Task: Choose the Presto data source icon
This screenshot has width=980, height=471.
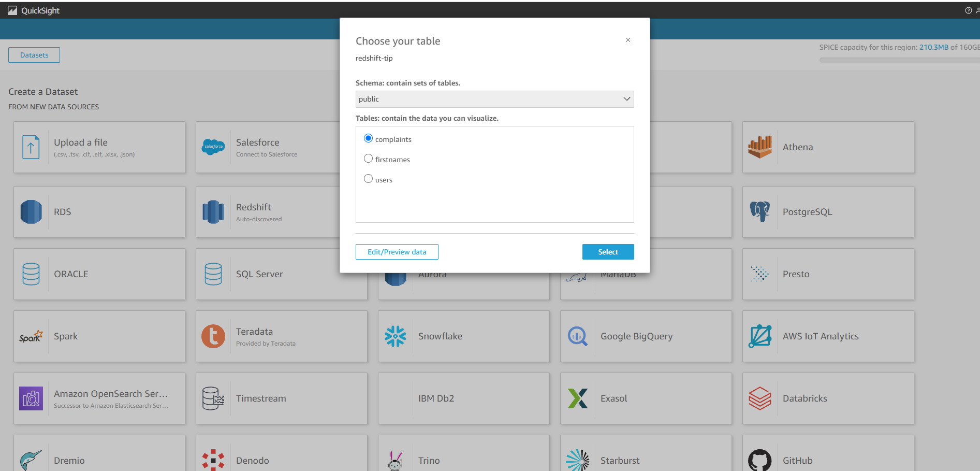Action: coord(760,274)
